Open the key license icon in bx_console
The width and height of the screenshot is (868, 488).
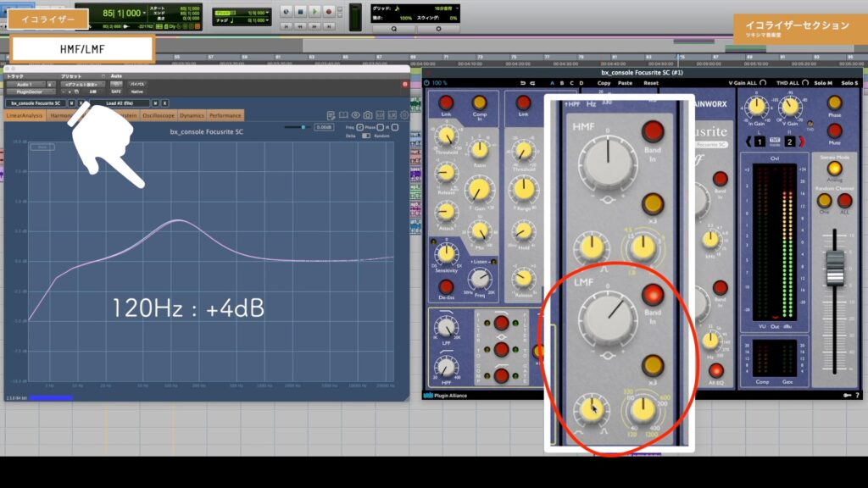click(x=847, y=395)
